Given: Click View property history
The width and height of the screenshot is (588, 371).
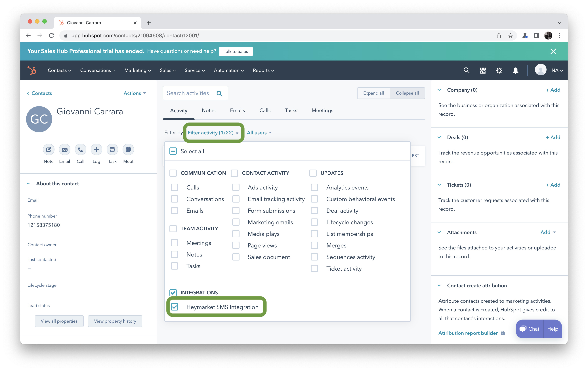Looking at the screenshot, I should click(x=115, y=321).
